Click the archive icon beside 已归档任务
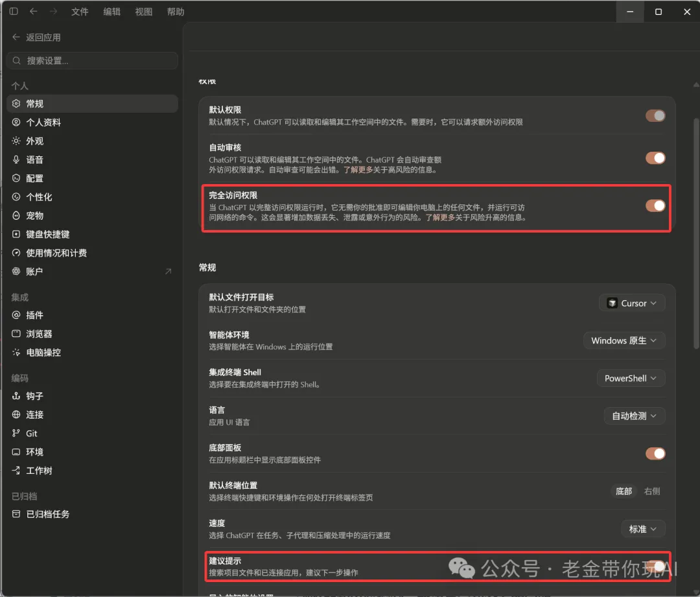The image size is (700, 597). click(x=16, y=514)
